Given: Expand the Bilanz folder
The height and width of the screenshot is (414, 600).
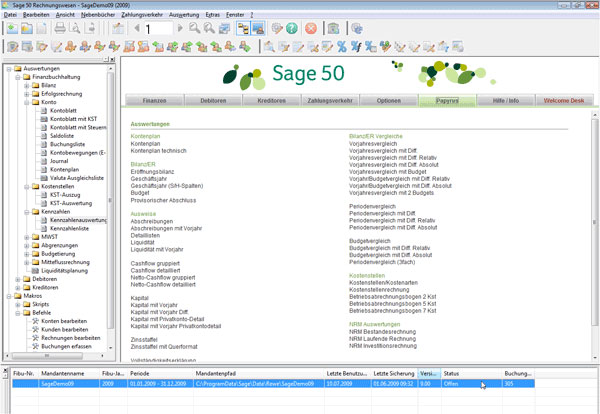Looking at the screenshot, I should tap(26, 86).
